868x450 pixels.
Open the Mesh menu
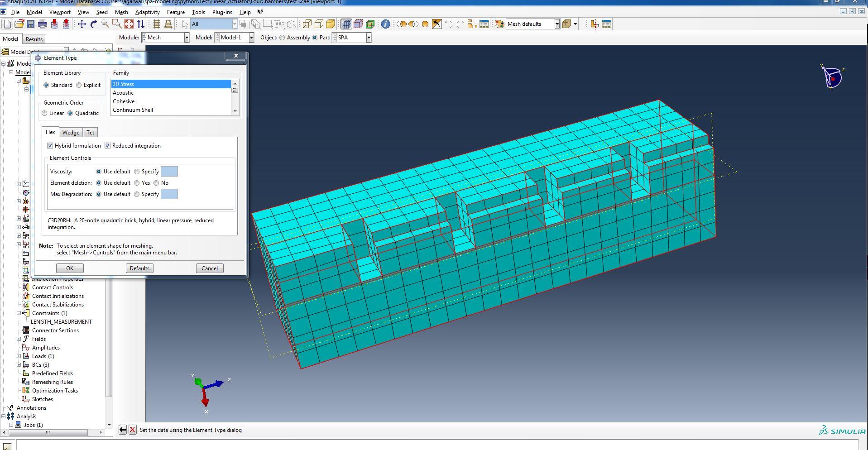point(121,12)
